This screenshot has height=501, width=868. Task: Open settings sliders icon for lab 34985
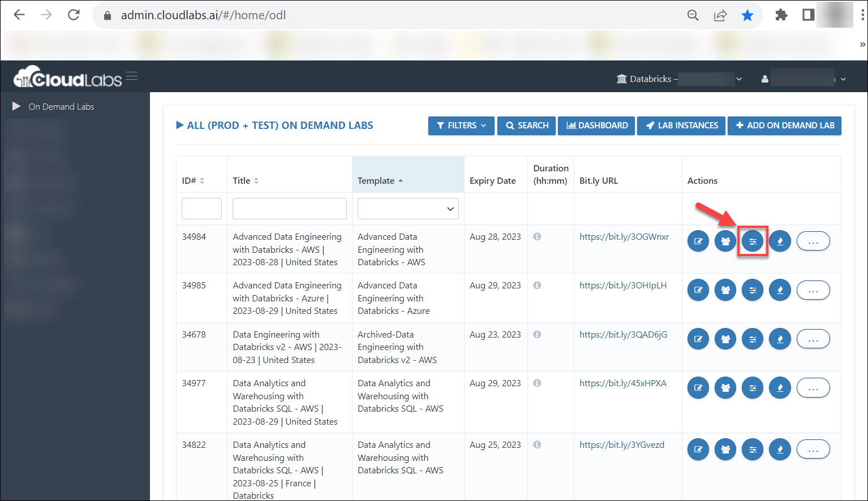click(753, 290)
